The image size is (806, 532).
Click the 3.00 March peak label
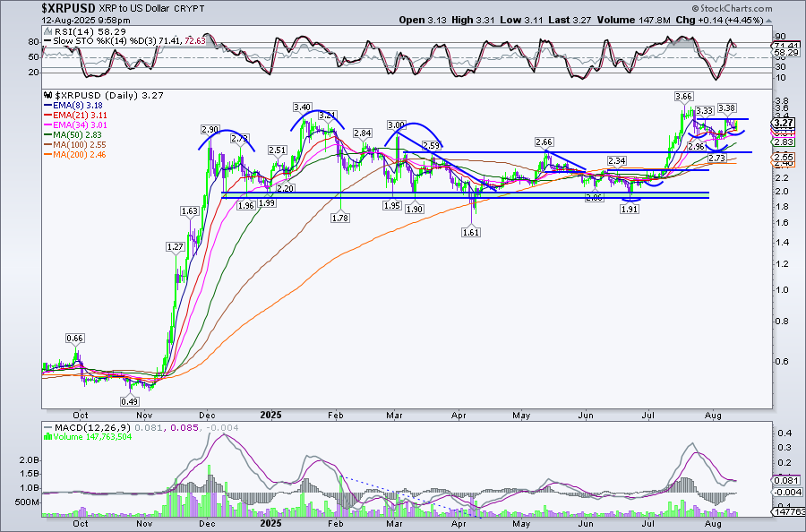pos(397,124)
